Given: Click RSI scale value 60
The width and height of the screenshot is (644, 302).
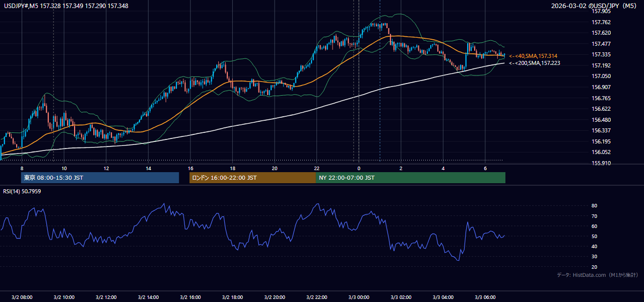Looking at the screenshot, I should pyautogui.click(x=595, y=226).
